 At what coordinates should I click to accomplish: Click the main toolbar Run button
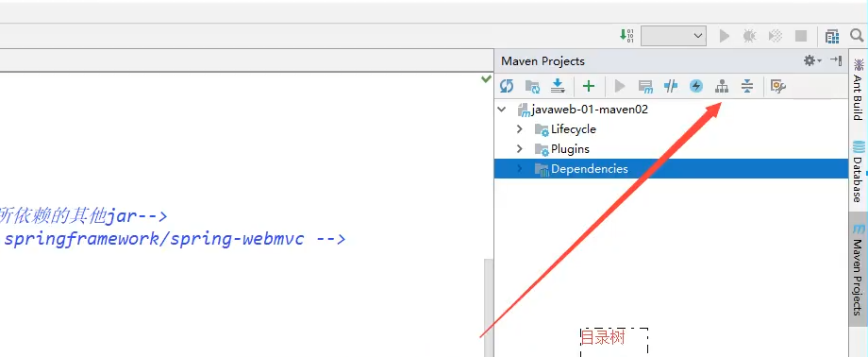724,36
